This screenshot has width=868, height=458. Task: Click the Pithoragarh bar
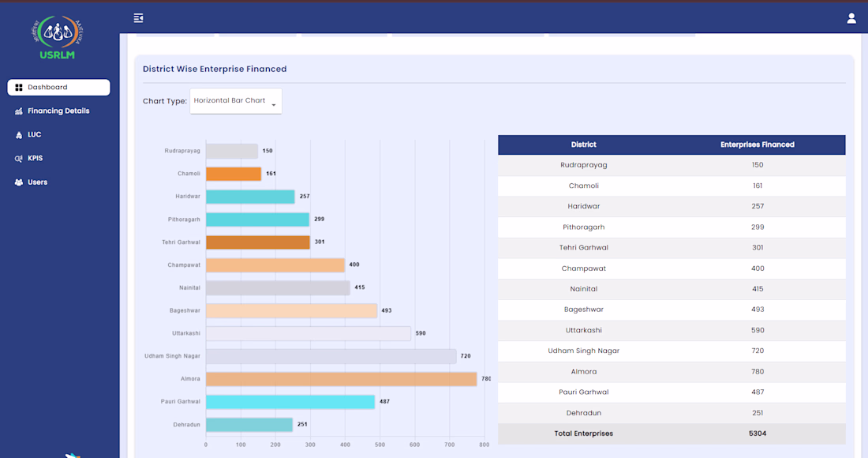[257, 220]
